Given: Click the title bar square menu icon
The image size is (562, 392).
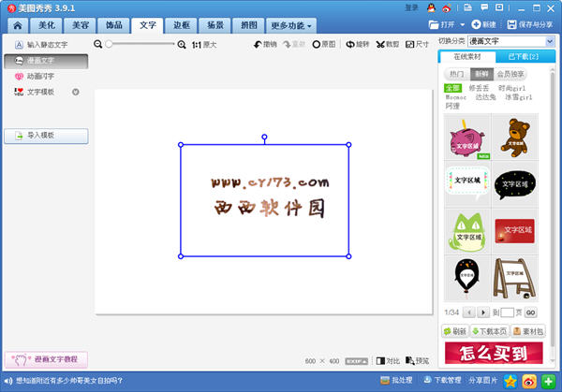Looking at the screenshot, I should [499, 7].
